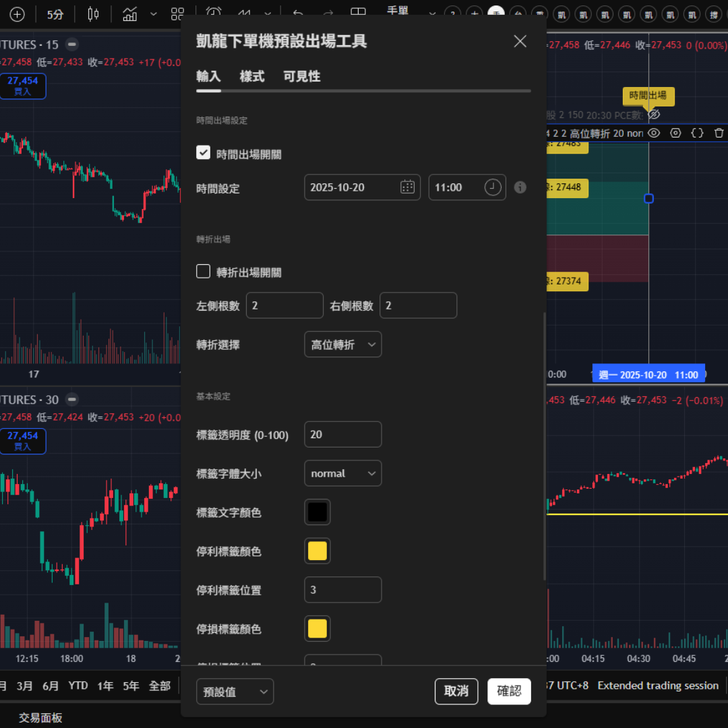The image size is (728, 728).
Task: Open the source code braces icon
Action: [x=698, y=133]
